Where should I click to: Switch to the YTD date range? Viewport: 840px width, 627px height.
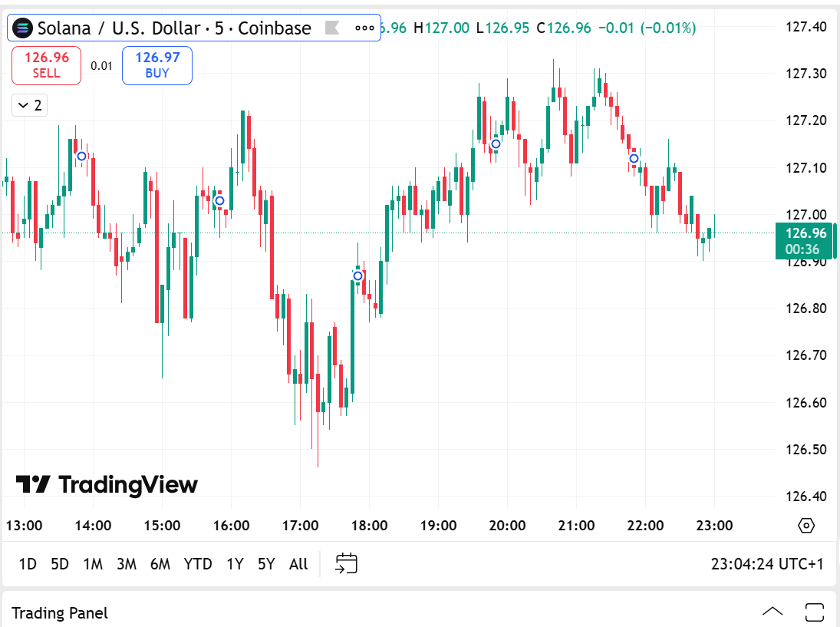click(x=198, y=564)
